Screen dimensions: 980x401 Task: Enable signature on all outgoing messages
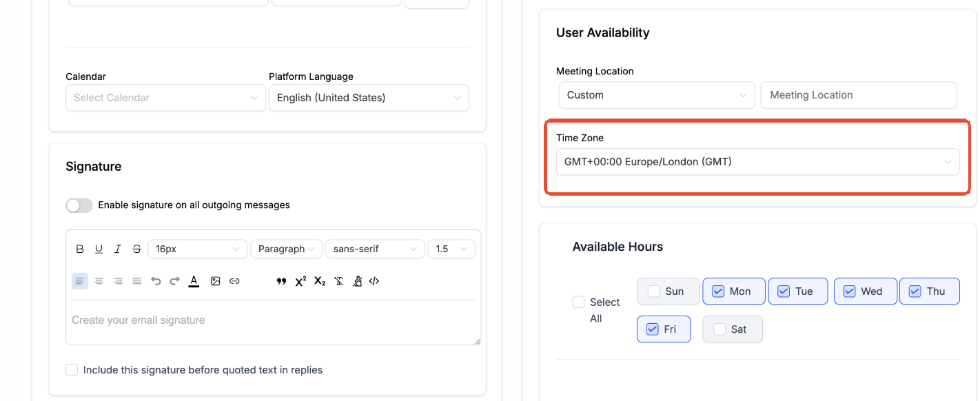pyautogui.click(x=79, y=205)
